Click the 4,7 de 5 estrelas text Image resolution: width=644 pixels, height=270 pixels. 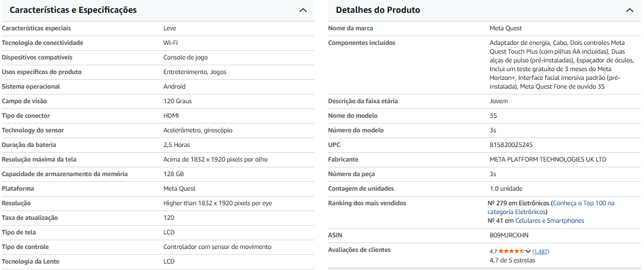(x=512, y=261)
